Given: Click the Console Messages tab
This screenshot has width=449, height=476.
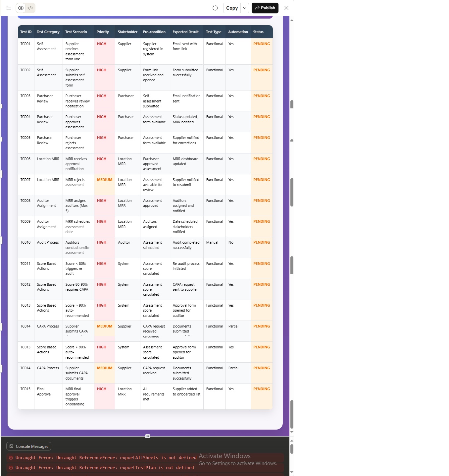Looking at the screenshot, I should [29, 446].
